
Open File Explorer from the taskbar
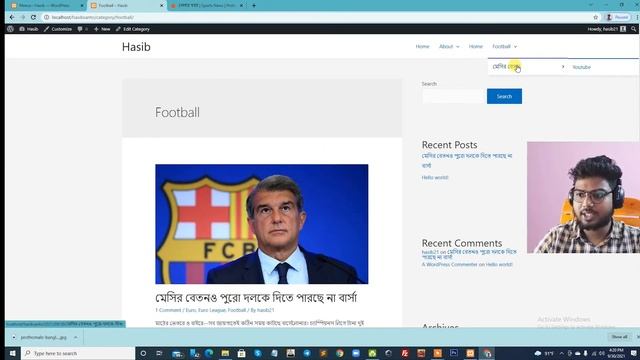[225, 353]
